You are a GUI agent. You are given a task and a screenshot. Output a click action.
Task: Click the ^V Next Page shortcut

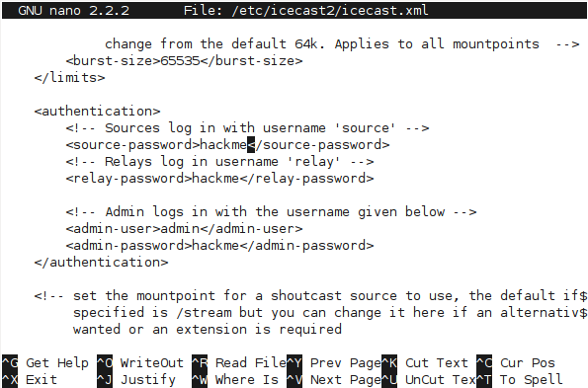(334, 379)
